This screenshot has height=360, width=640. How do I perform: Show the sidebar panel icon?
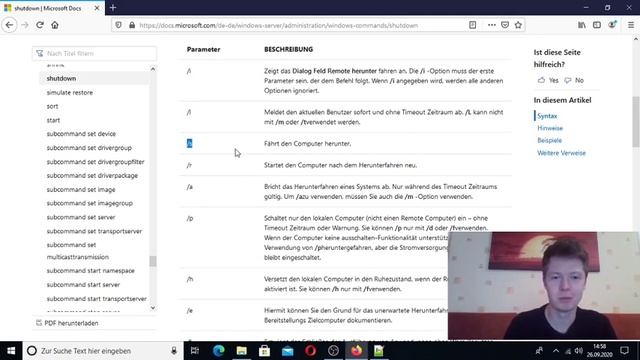[597, 25]
